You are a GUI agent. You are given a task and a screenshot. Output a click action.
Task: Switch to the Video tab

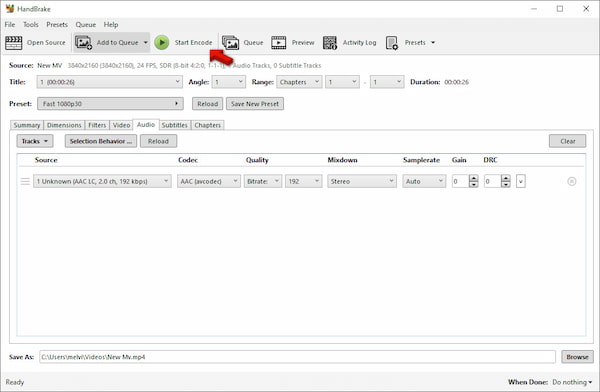point(121,125)
